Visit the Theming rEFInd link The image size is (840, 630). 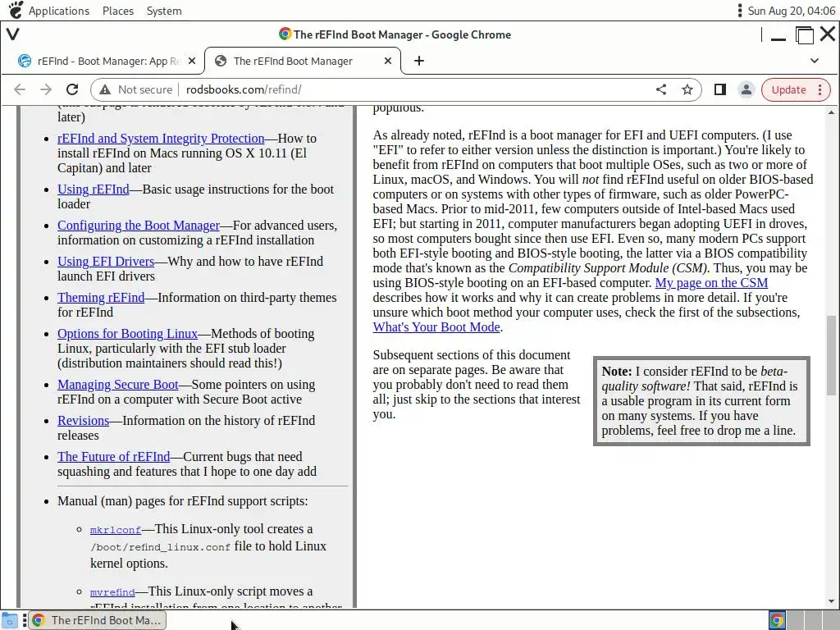tap(101, 297)
